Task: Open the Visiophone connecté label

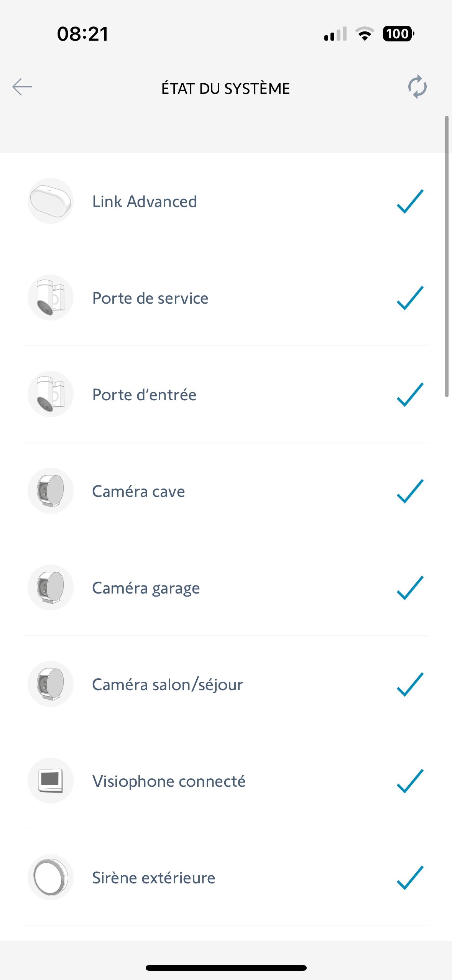Action: 169,781
